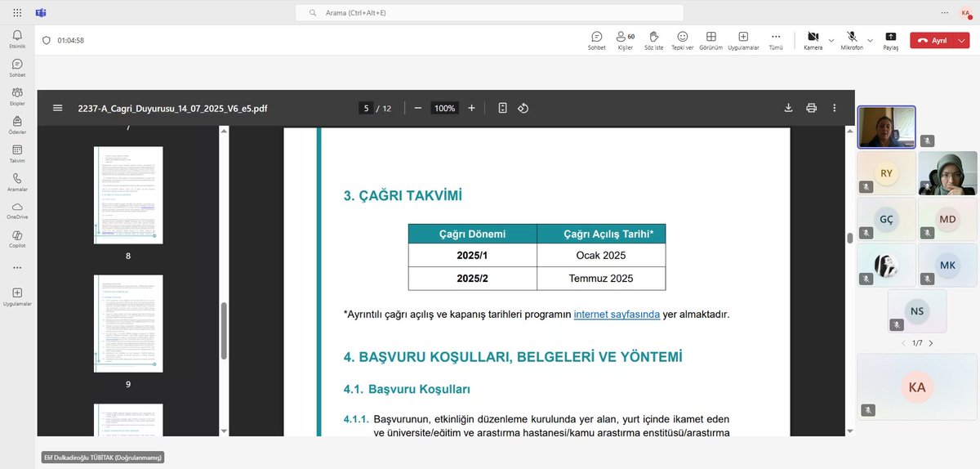The height and width of the screenshot is (469, 980).
Task: Click the Ocak 2025 table cell
Action: click(601, 256)
